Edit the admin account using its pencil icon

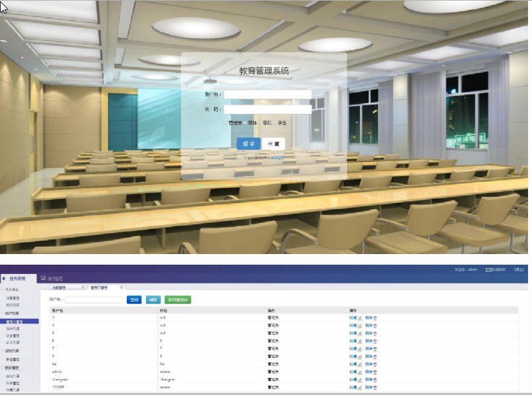tap(360, 373)
